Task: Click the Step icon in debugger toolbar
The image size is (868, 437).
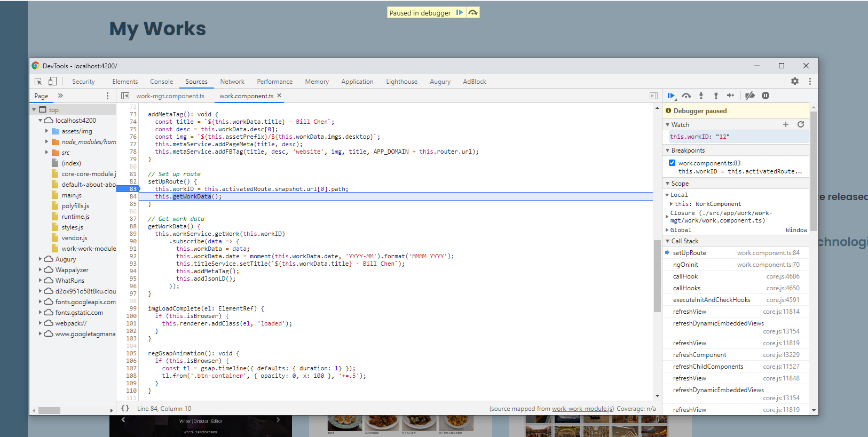Action: click(x=731, y=96)
